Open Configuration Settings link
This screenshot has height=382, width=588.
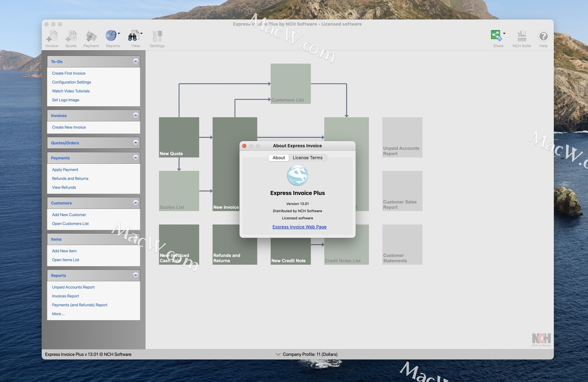(71, 82)
